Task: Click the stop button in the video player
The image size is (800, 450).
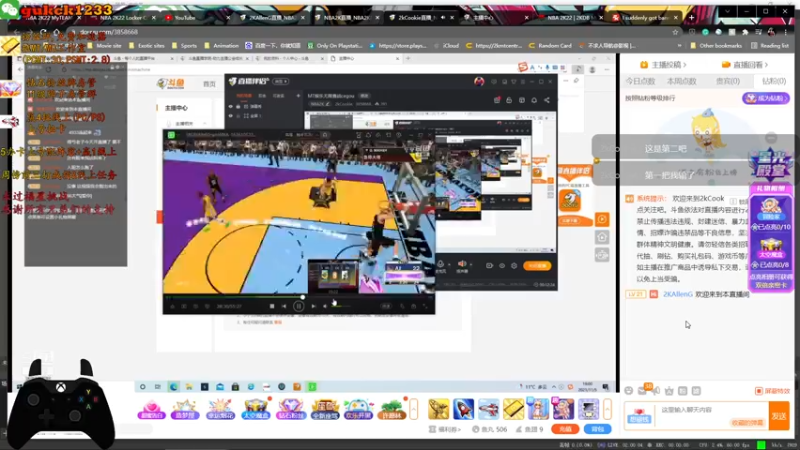Action: [x=272, y=306]
